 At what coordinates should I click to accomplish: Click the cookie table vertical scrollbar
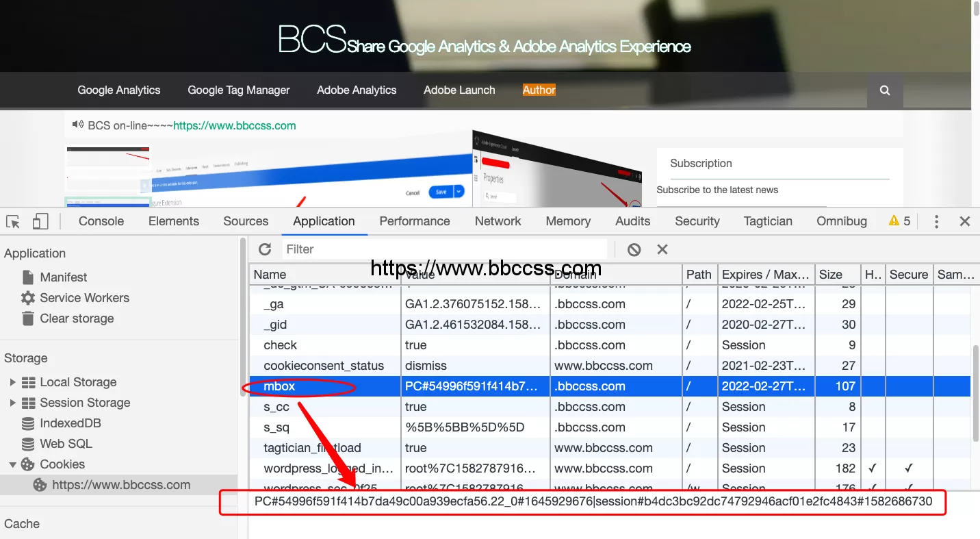975,394
